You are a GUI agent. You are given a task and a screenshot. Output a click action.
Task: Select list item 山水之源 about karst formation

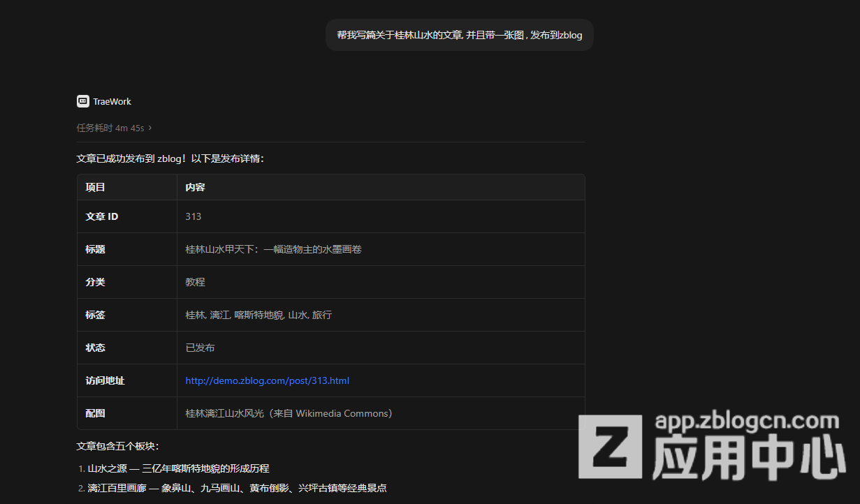pyautogui.click(x=178, y=468)
